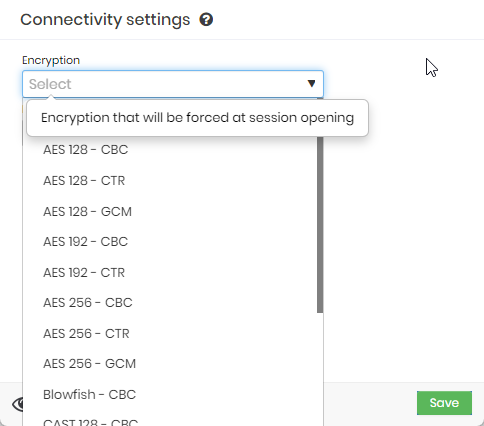This screenshot has width=484, height=426.
Task: Click scrollbar track below the thumb
Action: pos(320,367)
